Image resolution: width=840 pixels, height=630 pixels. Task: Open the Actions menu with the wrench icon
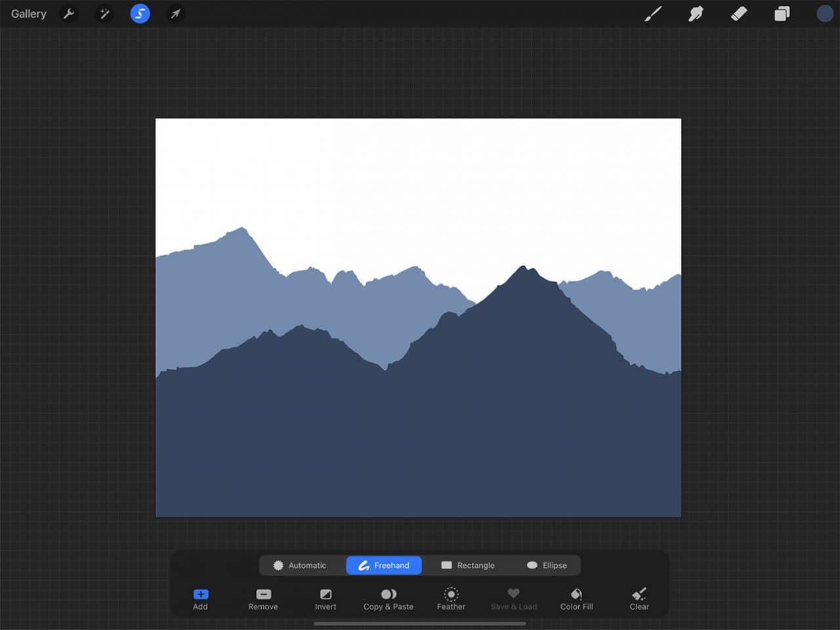coord(69,13)
